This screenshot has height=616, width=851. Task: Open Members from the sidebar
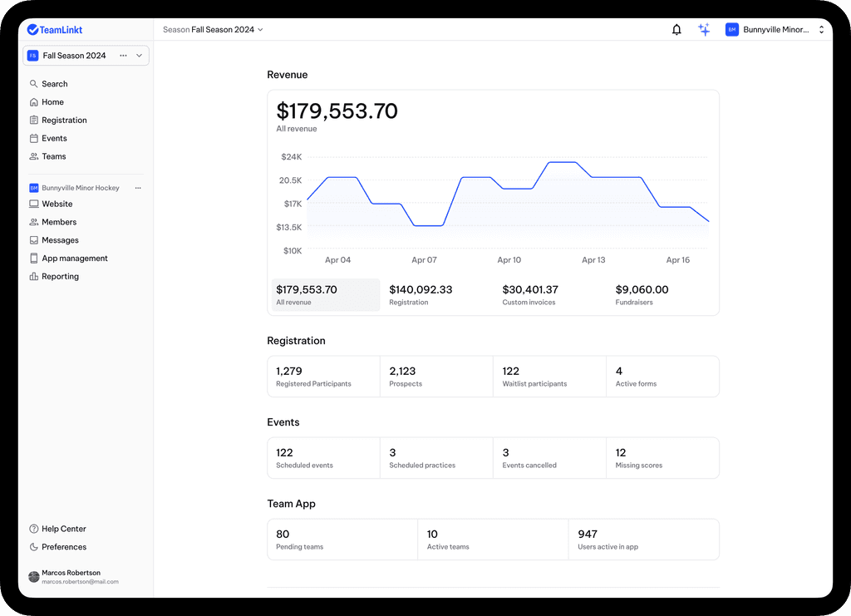tap(53, 222)
